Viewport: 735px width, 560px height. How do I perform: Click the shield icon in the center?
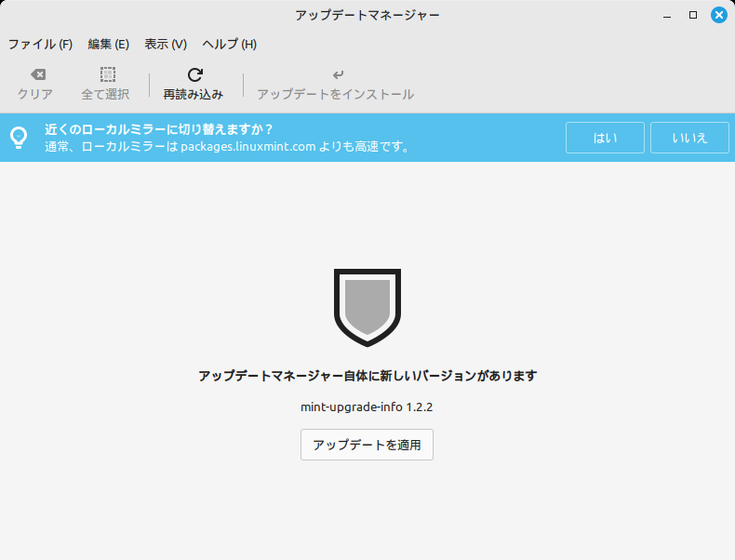(x=367, y=308)
